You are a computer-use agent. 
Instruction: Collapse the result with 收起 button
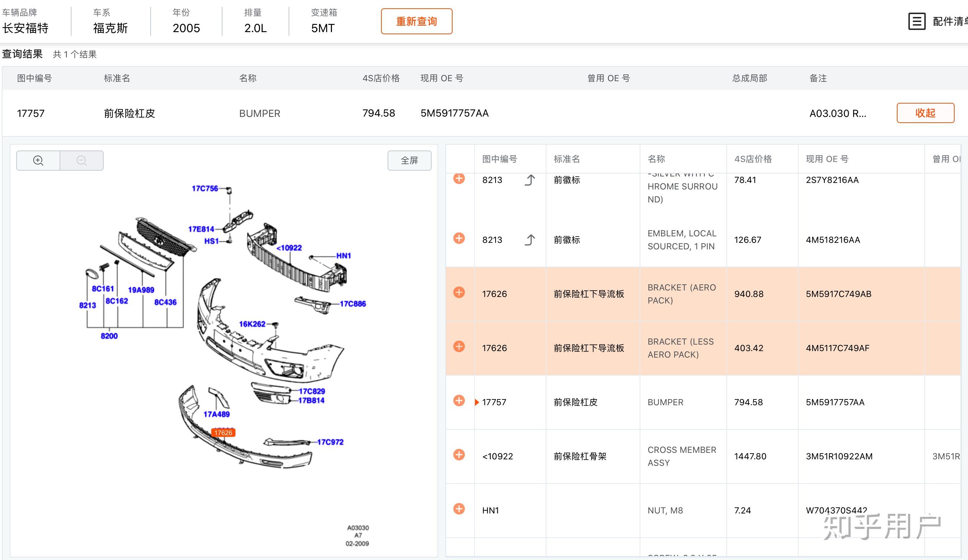[x=925, y=113]
